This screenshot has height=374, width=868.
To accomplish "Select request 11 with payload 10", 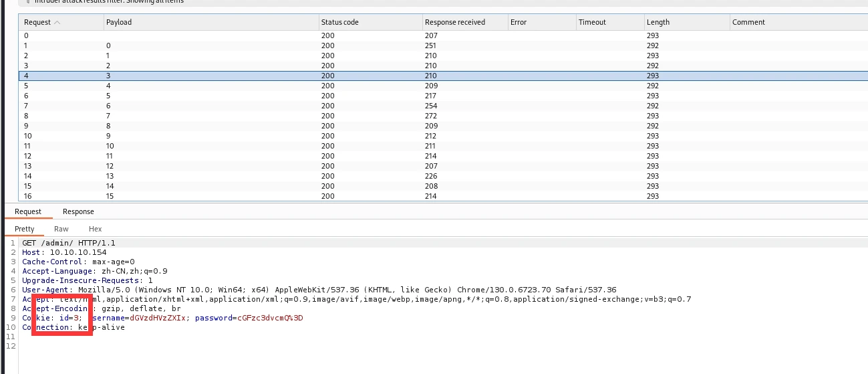I will pos(443,146).
